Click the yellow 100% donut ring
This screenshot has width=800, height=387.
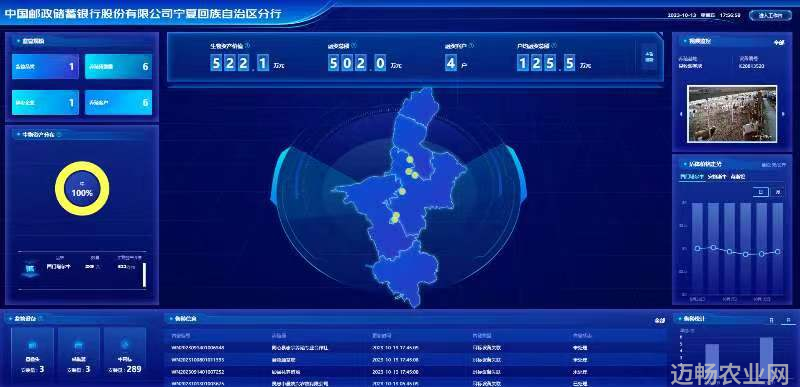82,189
